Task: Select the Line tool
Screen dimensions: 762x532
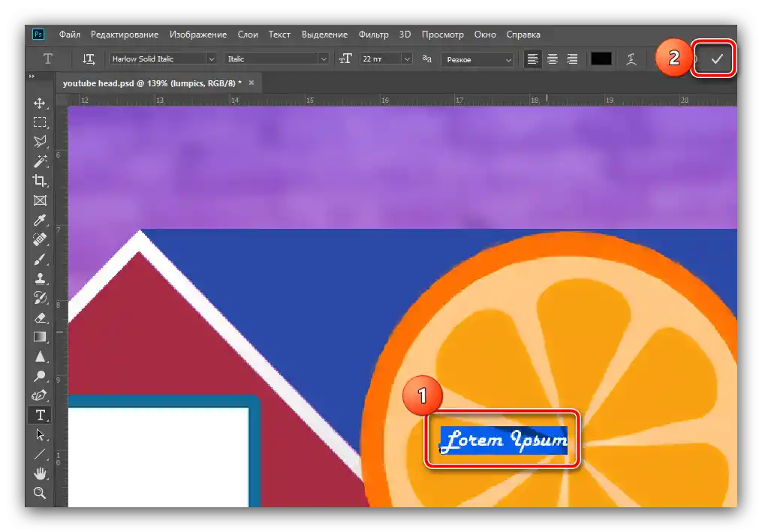Action: coord(40,454)
